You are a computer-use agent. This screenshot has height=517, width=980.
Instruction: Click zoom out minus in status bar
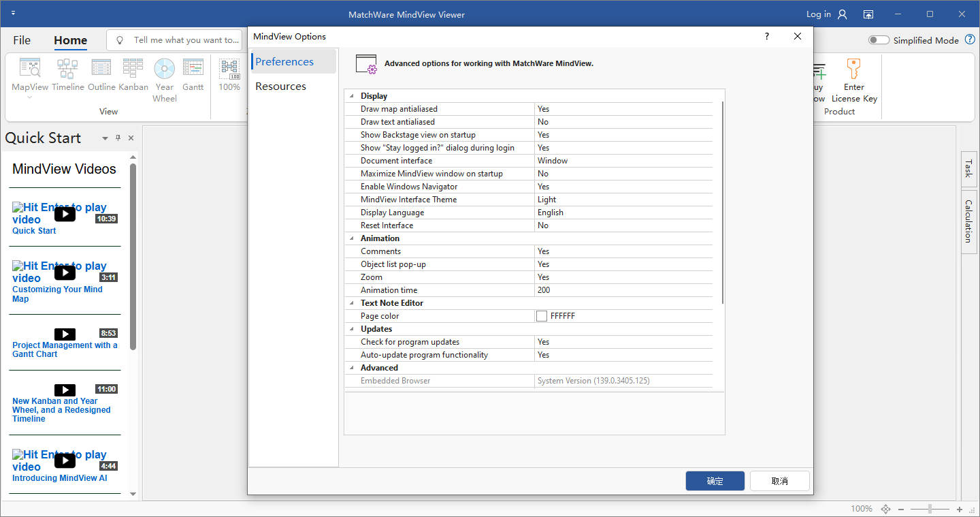click(x=900, y=509)
